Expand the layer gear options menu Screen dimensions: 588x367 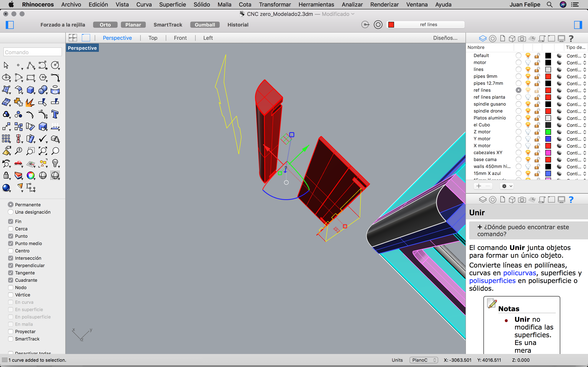pos(507,186)
